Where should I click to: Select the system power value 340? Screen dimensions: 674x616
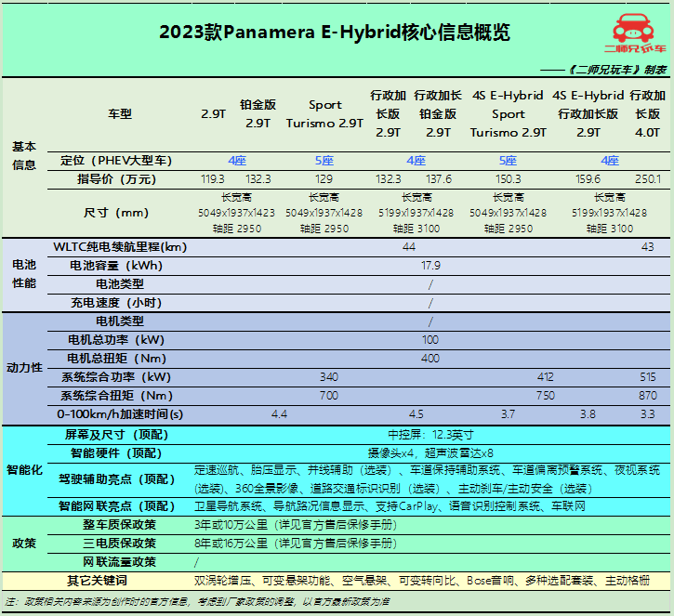329,377
